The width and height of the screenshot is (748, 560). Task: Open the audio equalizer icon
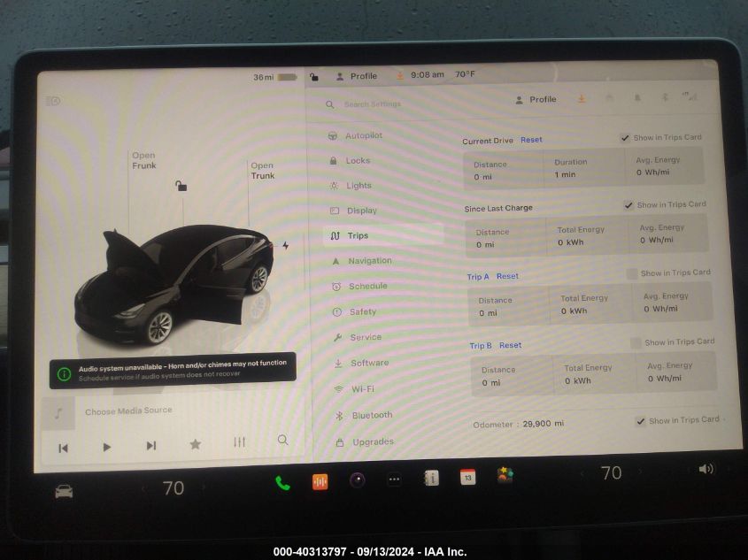pos(239,442)
